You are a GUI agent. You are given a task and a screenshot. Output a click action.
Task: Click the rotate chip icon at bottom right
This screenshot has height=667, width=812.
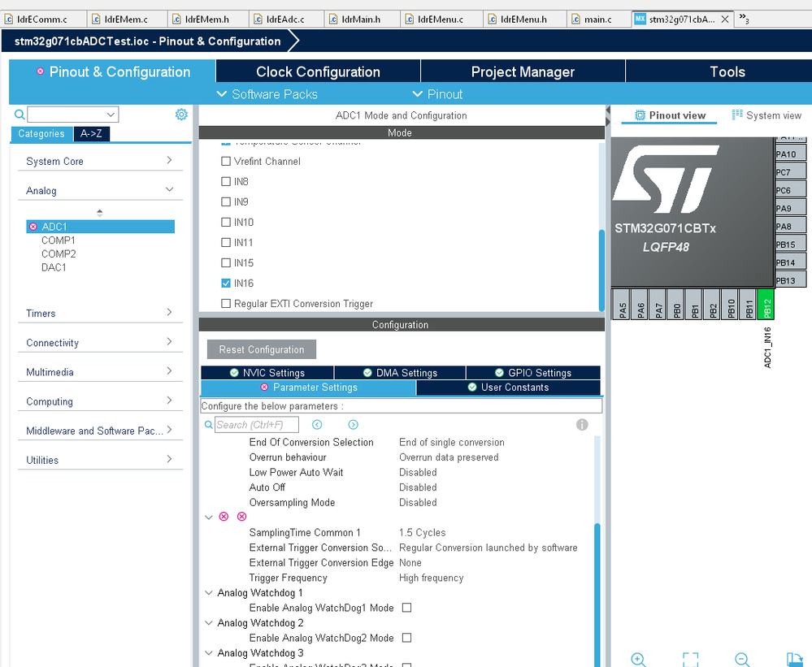(x=794, y=659)
